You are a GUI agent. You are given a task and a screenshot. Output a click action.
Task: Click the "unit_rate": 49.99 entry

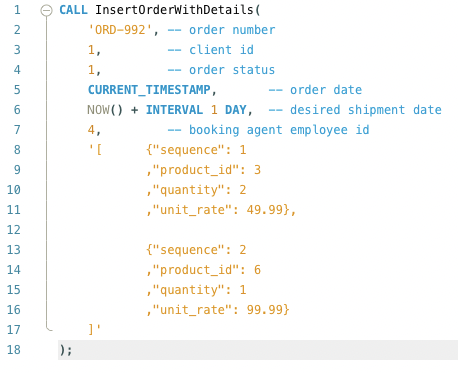pos(218,210)
